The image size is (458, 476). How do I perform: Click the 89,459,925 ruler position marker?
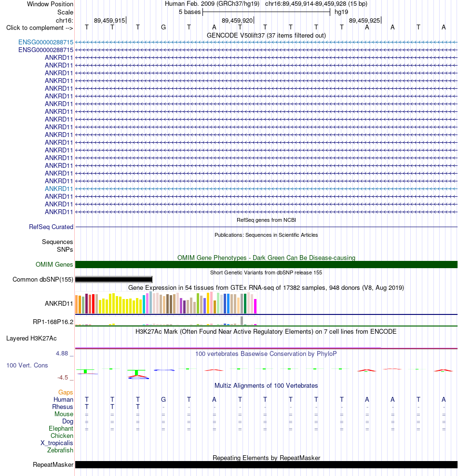[364, 21]
